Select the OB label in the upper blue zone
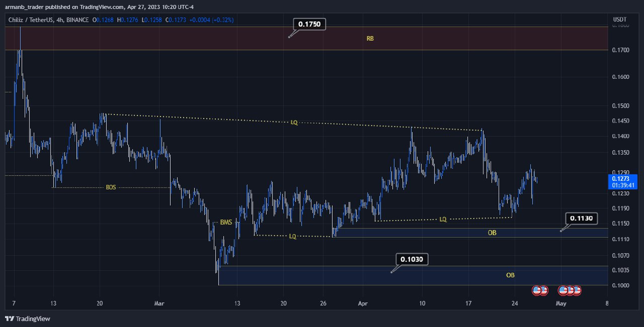 tap(492, 233)
